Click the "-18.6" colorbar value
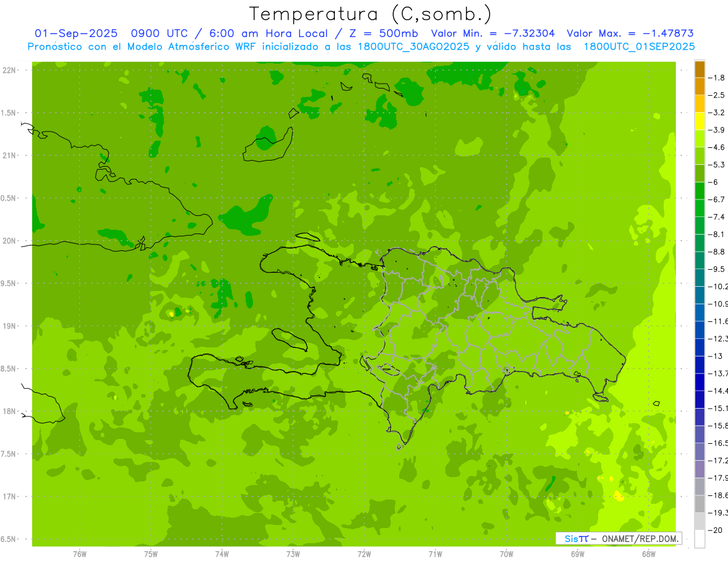Viewport: 728px width, 562px height. (x=718, y=495)
